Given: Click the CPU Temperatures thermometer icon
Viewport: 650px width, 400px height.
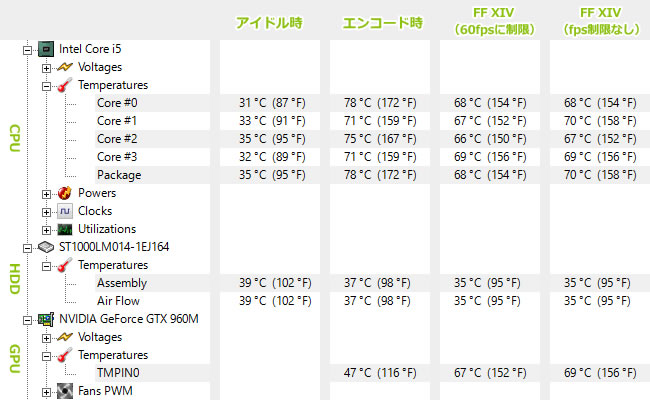Looking at the screenshot, I should pos(65,85).
